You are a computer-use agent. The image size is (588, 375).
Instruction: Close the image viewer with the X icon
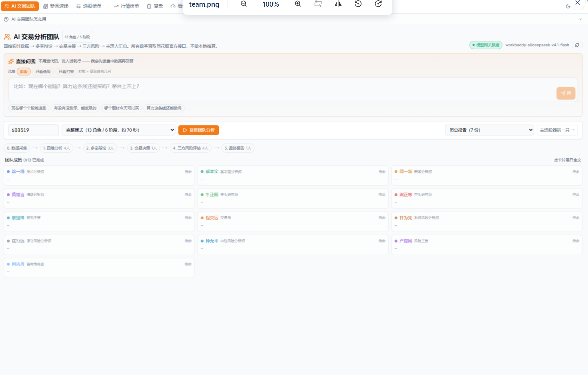(578, 3)
